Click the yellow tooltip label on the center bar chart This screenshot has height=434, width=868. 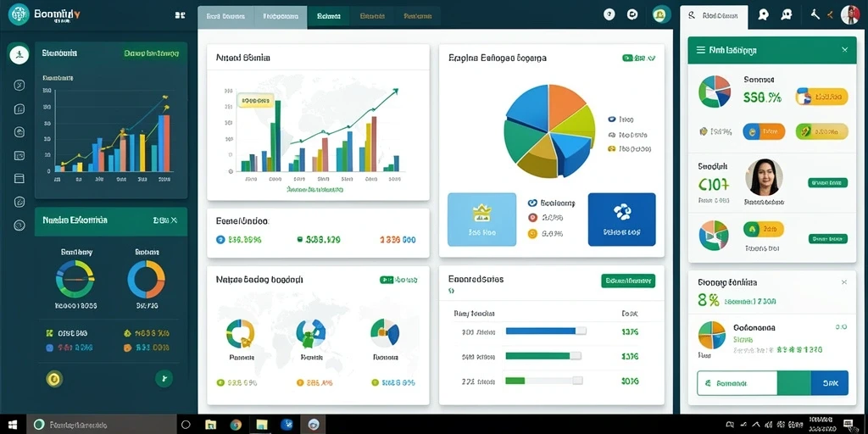coord(255,101)
